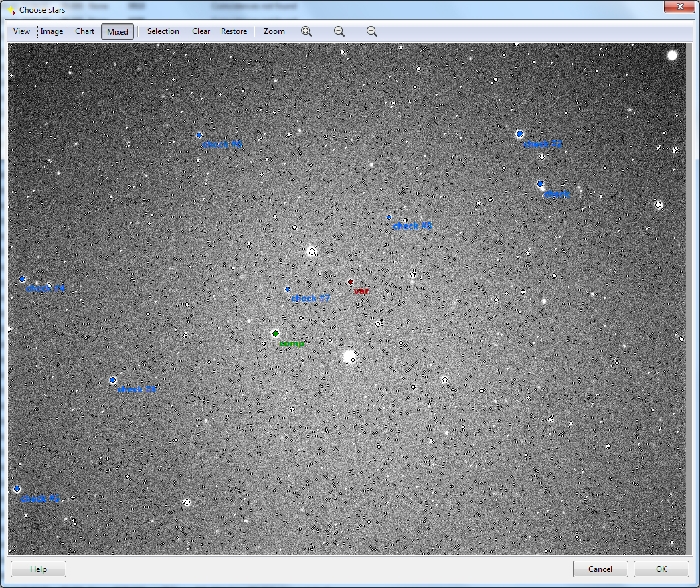Image resolution: width=700 pixels, height=588 pixels.
Task: Select the check #3 star marker
Action: pos(17,489)
